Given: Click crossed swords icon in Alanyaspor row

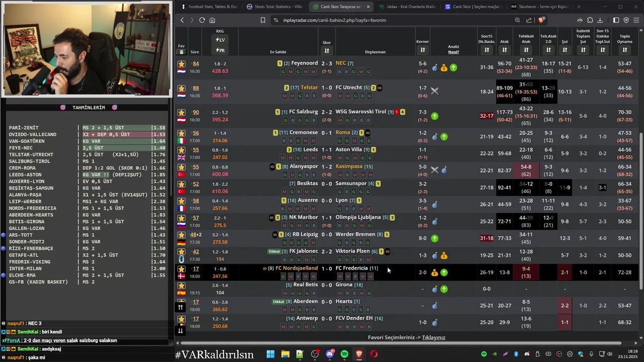Looking at the screenshot, I should [x=435, y=170].
